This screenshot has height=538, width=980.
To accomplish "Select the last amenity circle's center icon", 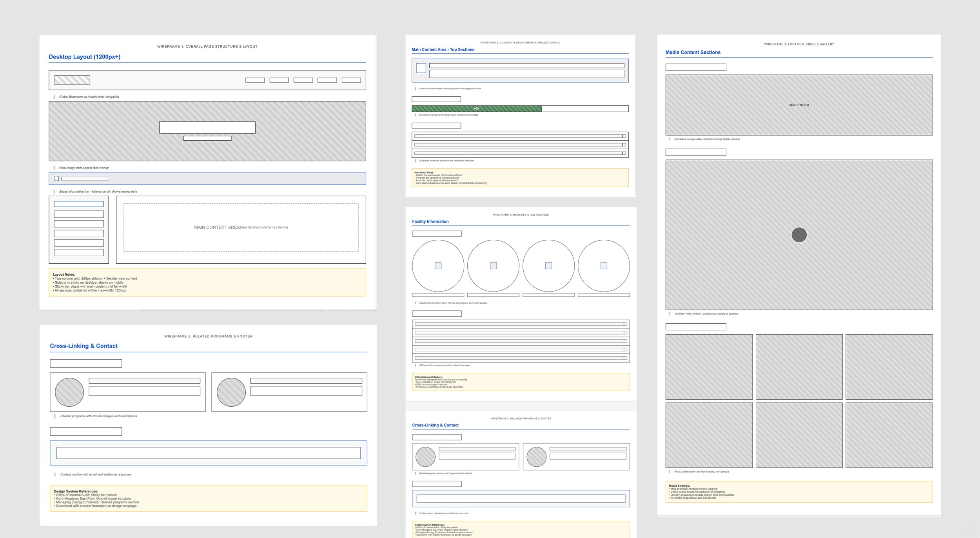I will (x=604, y=266).
